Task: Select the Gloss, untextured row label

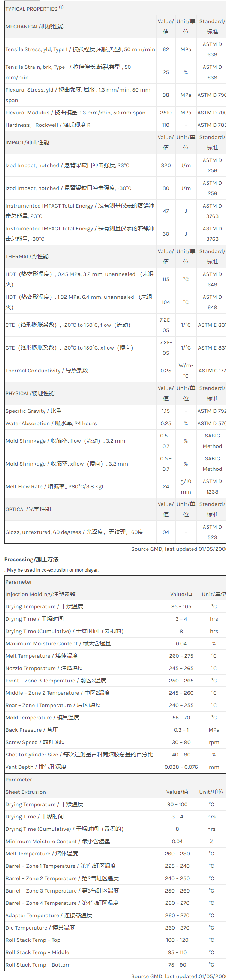Action: (74, 532)
